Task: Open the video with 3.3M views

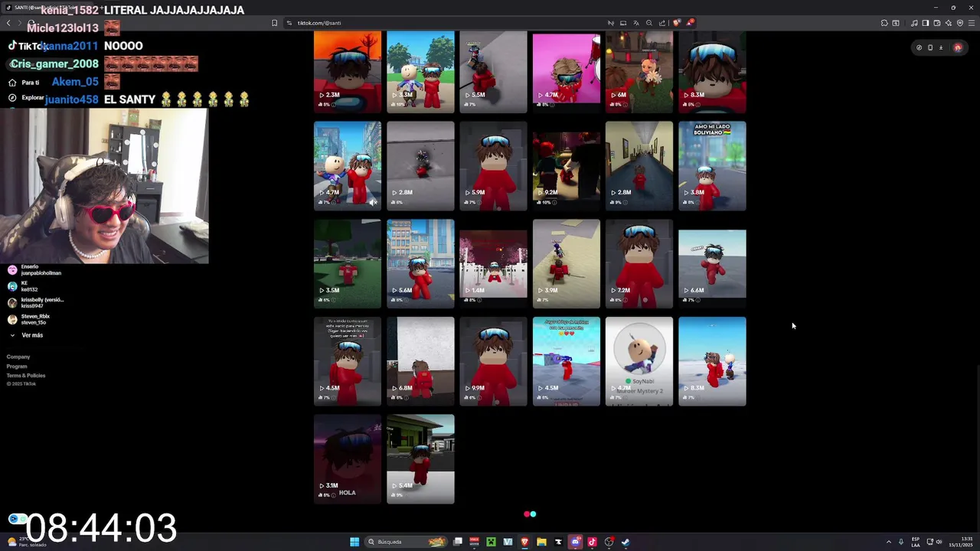Action: click(x=420, y=72)
